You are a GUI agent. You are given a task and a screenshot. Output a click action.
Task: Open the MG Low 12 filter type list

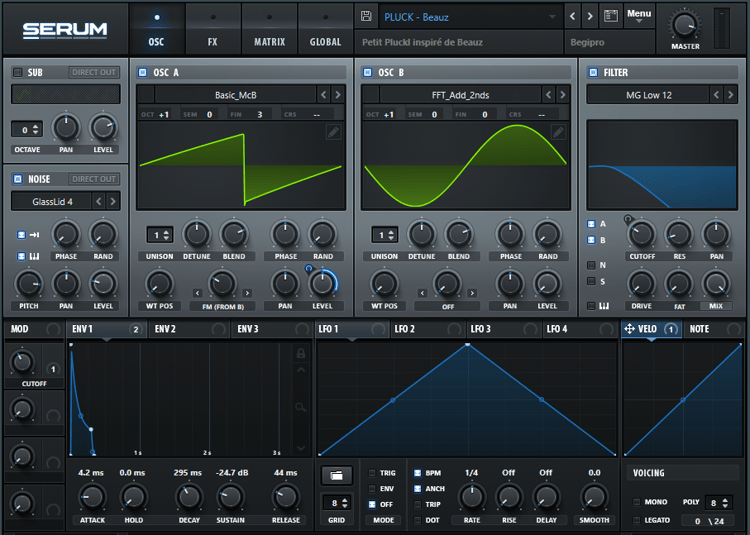click(x=648, y=95)
